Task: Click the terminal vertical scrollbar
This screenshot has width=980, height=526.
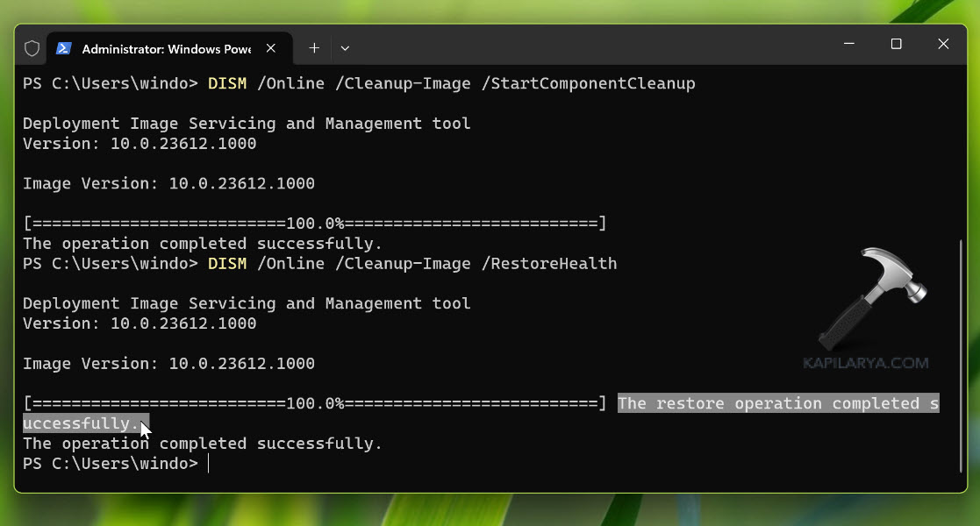Action: pyautogui.click(x=961, y=356)
